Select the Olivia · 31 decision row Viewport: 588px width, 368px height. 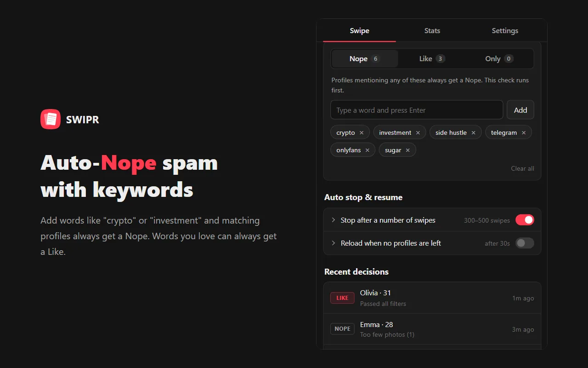[432, 298]
